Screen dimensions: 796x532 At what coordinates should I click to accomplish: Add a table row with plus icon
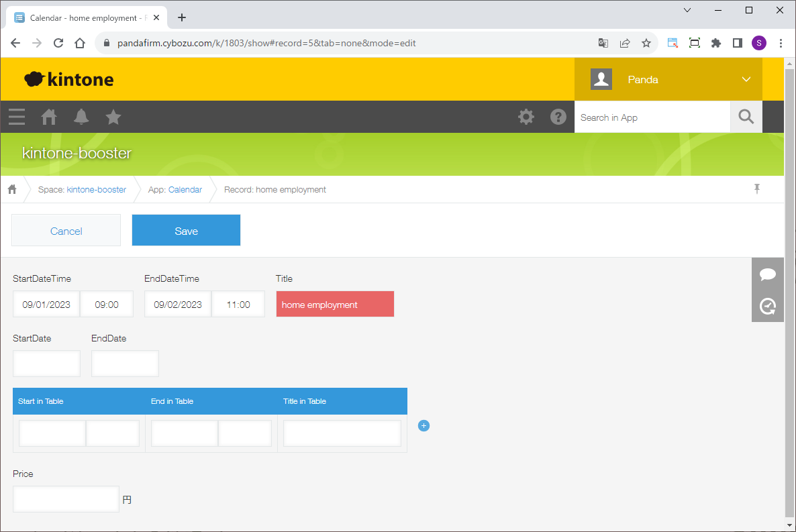pyautogui.click(x=424, y=426)
